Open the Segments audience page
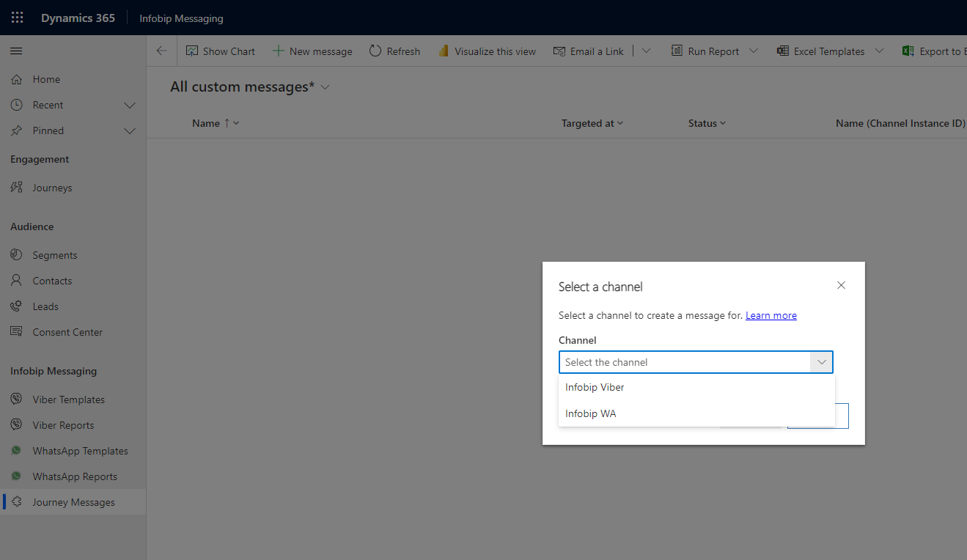This screenshot has width=967, height=560. (x=56, y=254)
